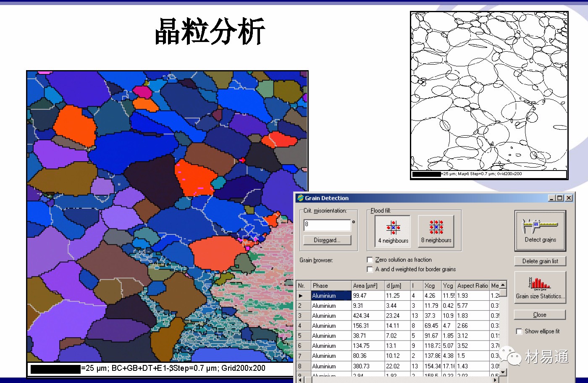Select the 4 neighbours flood fill icon

tap(393, 228)
